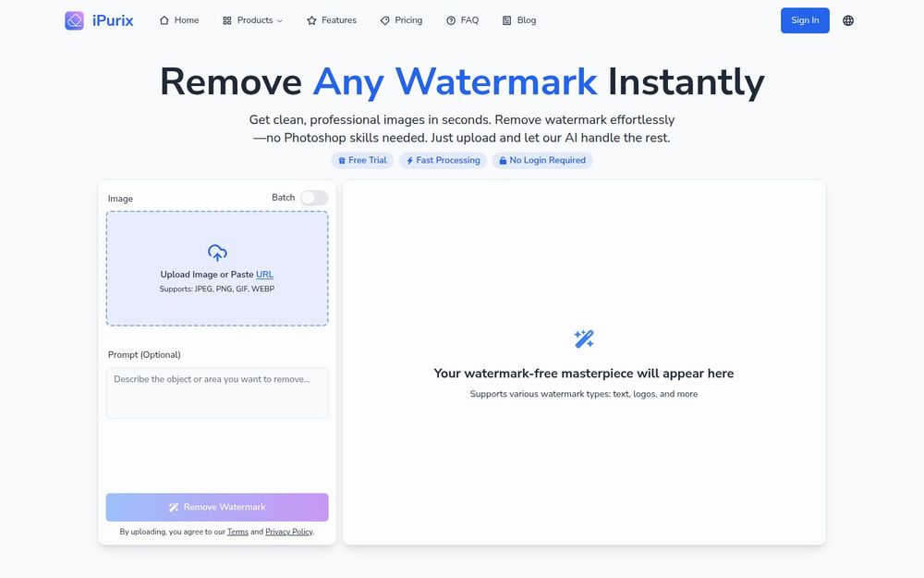This screenshot has width=924, height=578.
Task: Click the Remove Any Watermark Instantly headline
Action: pyautogui.click(x=462, y=81)
